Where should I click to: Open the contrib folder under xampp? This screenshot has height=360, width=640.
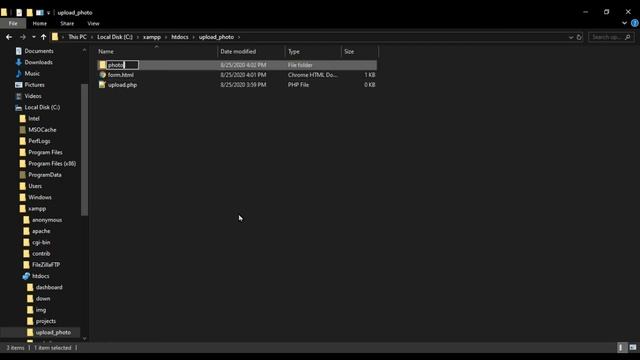41,254
